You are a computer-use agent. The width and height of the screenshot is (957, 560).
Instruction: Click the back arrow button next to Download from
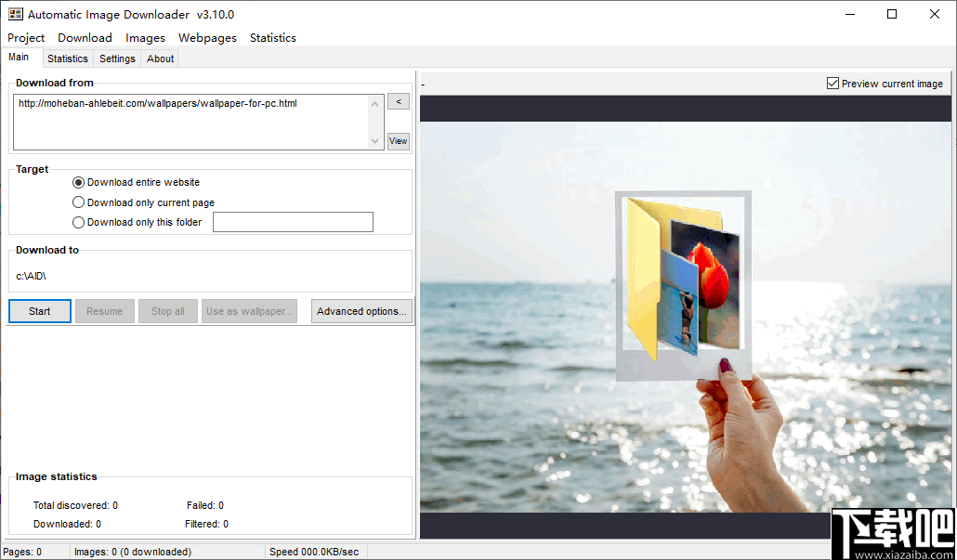[x=399, y=101]
